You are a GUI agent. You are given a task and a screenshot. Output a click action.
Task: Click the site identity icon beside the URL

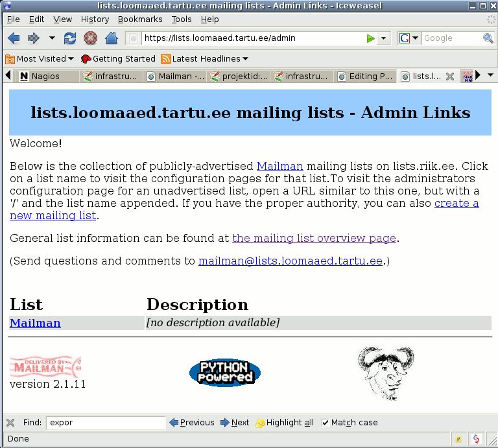point(134,38)
